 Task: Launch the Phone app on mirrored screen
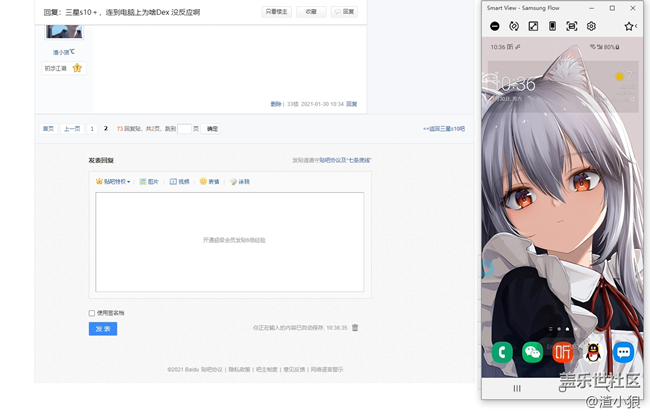tap(502, 352)
